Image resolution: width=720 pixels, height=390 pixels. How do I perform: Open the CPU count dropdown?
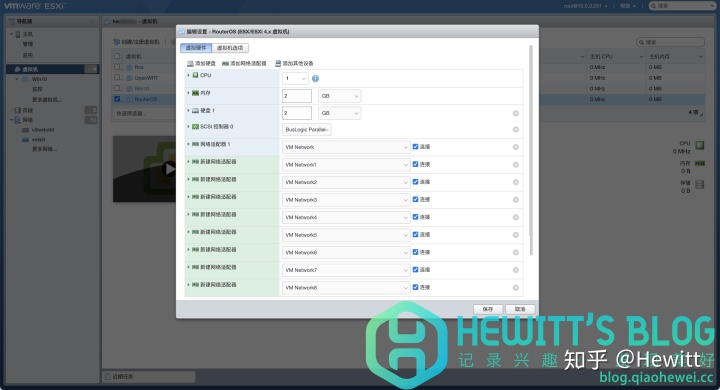[295, 79]
